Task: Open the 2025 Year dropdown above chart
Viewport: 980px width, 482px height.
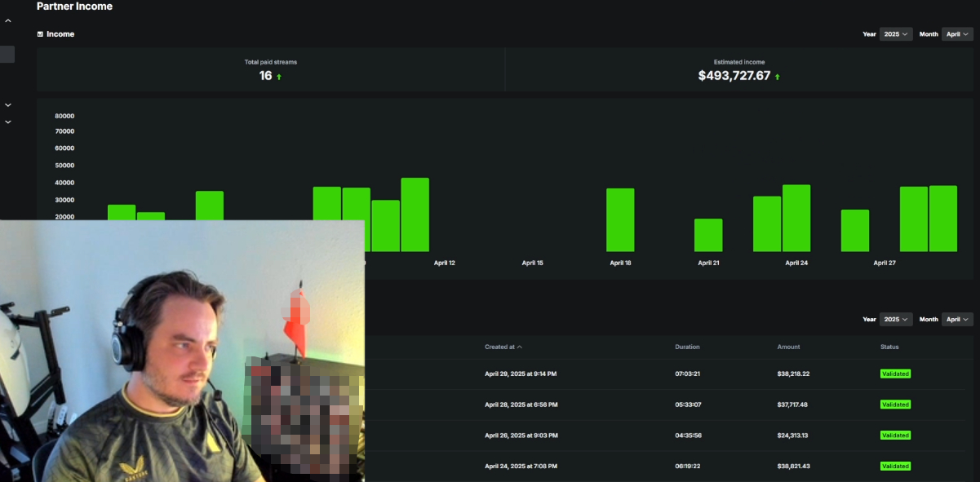Action: (x=896, y=34)
